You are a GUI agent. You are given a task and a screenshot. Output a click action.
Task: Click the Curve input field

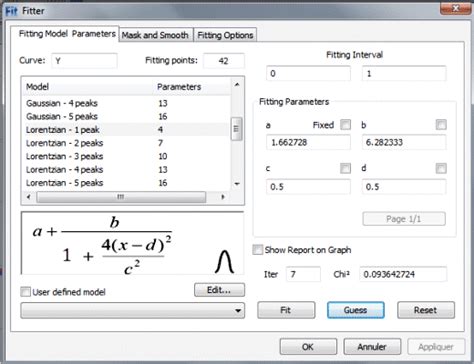84,61
